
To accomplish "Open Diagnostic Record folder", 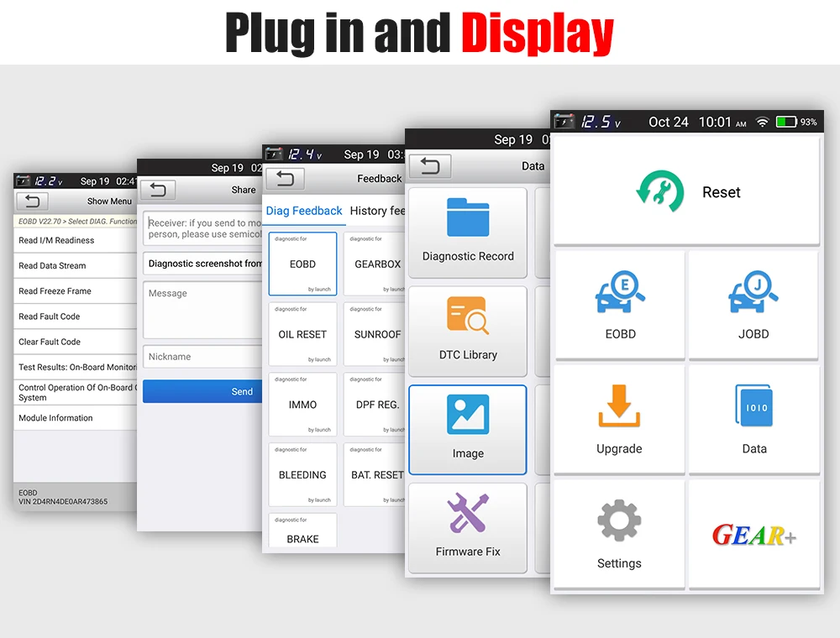I will [x=468, y=233].
